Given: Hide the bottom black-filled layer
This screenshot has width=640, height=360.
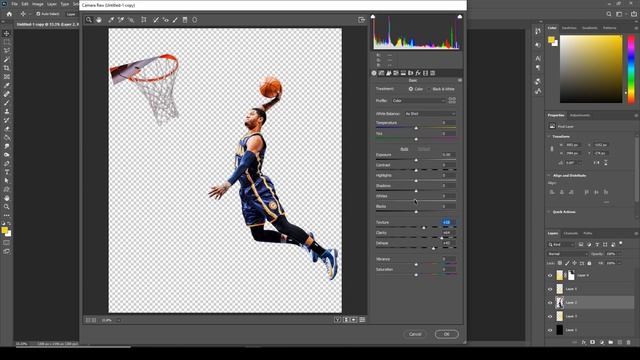Looking at the screenshot, I should 550,330.
